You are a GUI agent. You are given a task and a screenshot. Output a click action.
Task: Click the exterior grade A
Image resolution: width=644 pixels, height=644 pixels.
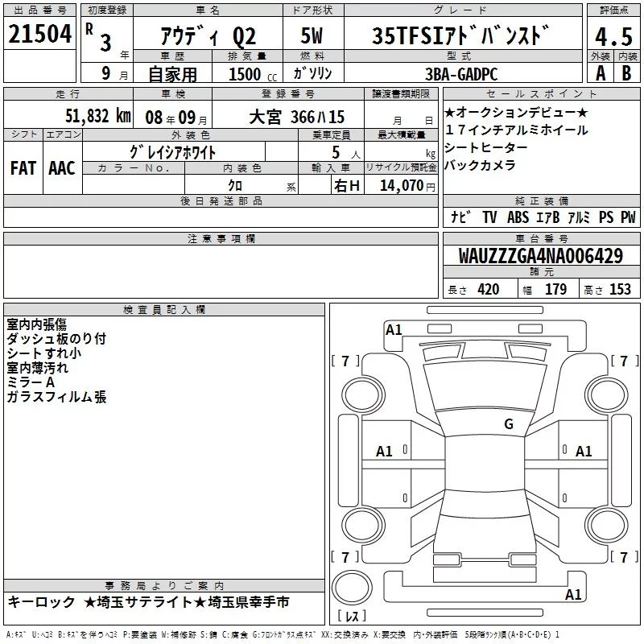click(601, 73)
